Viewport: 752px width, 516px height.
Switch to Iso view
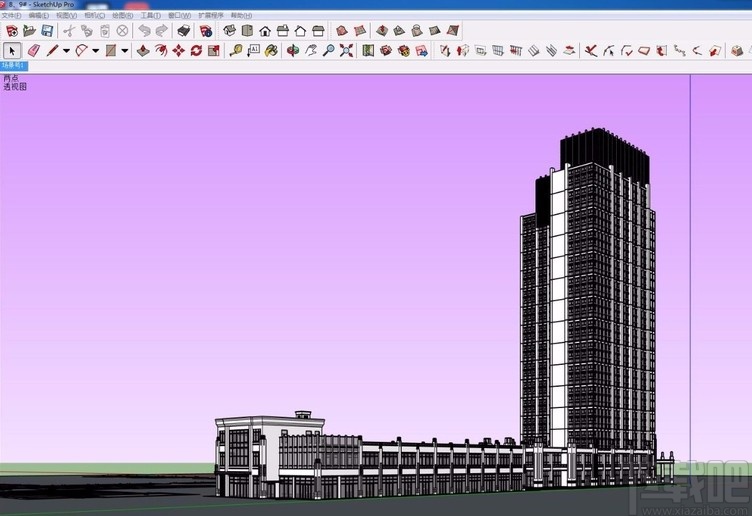coord(229,31)
